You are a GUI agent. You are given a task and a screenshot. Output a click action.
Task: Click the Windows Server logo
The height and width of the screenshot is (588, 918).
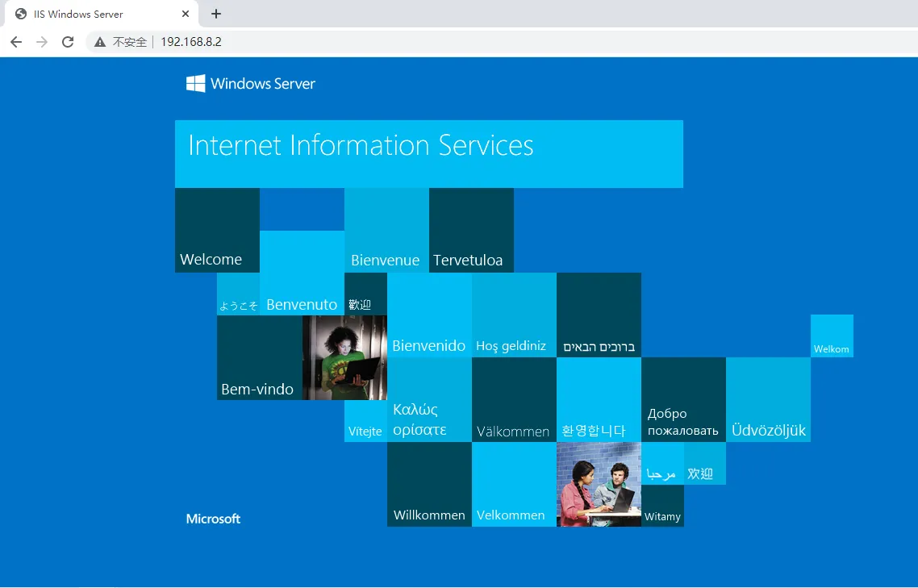[x=251, y=84]
